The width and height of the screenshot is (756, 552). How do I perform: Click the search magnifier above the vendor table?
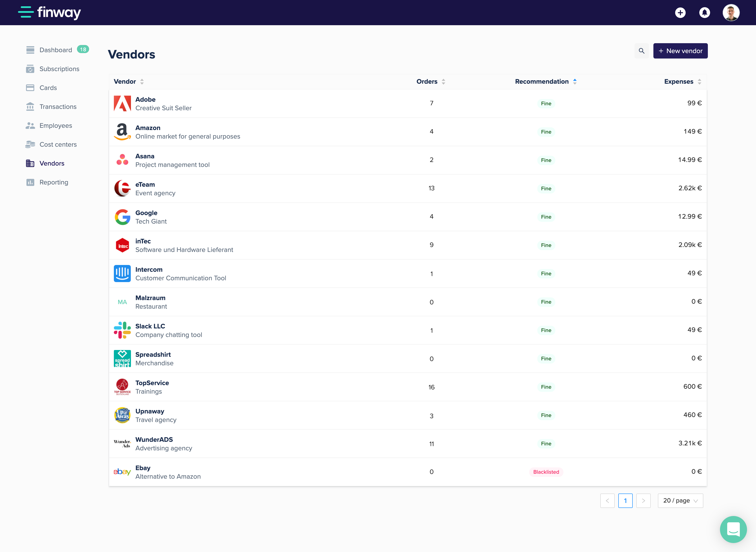[x=641, y=51]
